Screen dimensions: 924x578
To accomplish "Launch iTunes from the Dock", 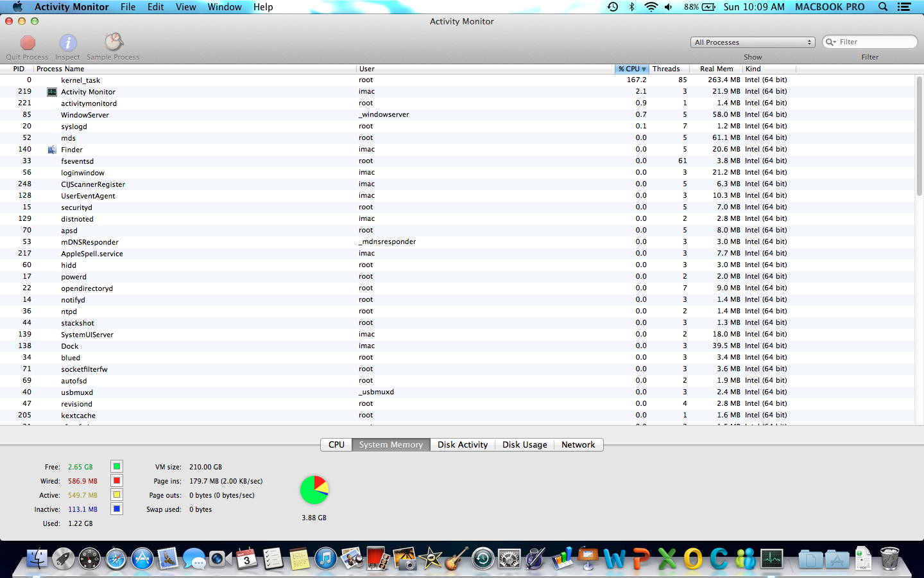I will pyautogui.click(x=325, y=559).
